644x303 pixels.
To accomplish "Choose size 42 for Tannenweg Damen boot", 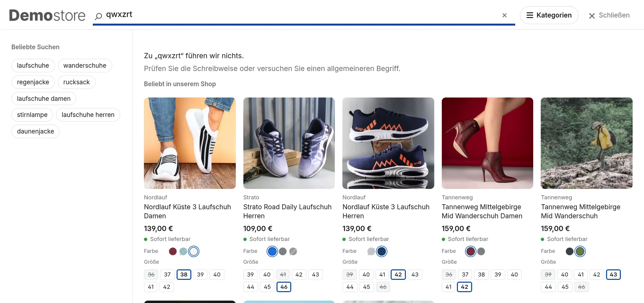I will pos(464,287).
